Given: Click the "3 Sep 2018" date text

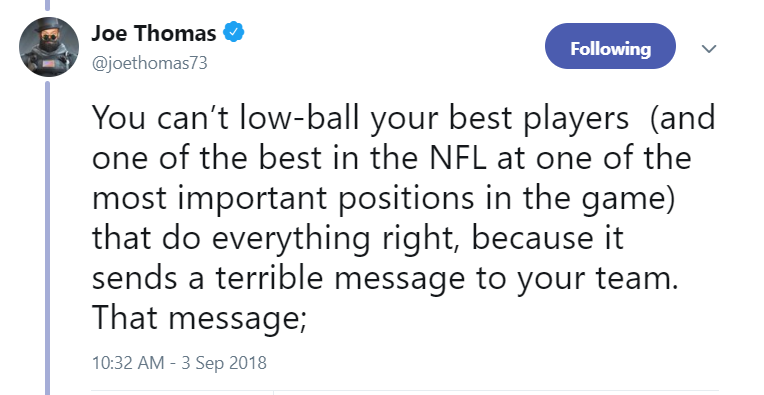Looking at the screenshot, I should tap(224, 363).
